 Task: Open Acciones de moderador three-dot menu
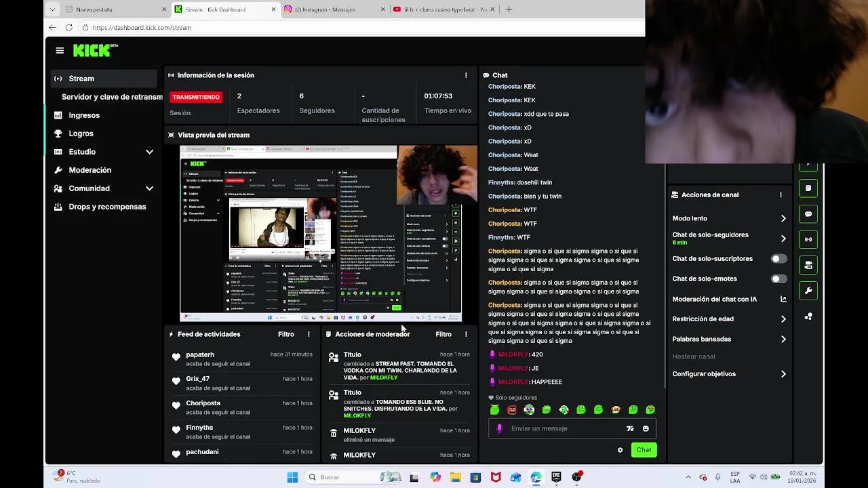pyautogui.click(x=466, y=334)
